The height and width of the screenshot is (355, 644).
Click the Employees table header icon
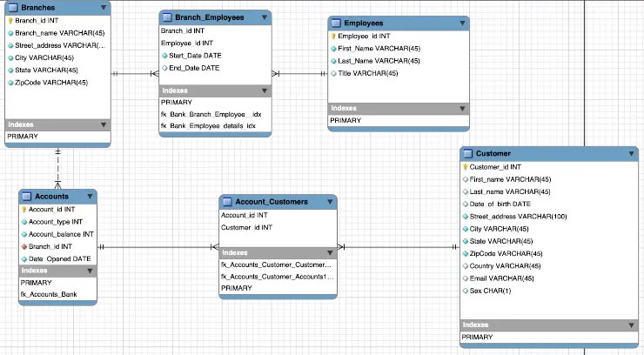[x=336, y=23]
